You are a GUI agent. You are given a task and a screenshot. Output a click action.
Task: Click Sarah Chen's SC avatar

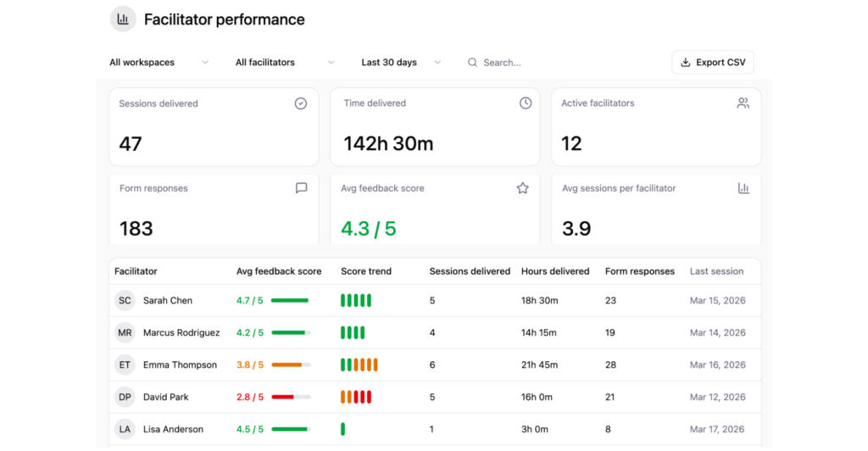coord(125,301)
